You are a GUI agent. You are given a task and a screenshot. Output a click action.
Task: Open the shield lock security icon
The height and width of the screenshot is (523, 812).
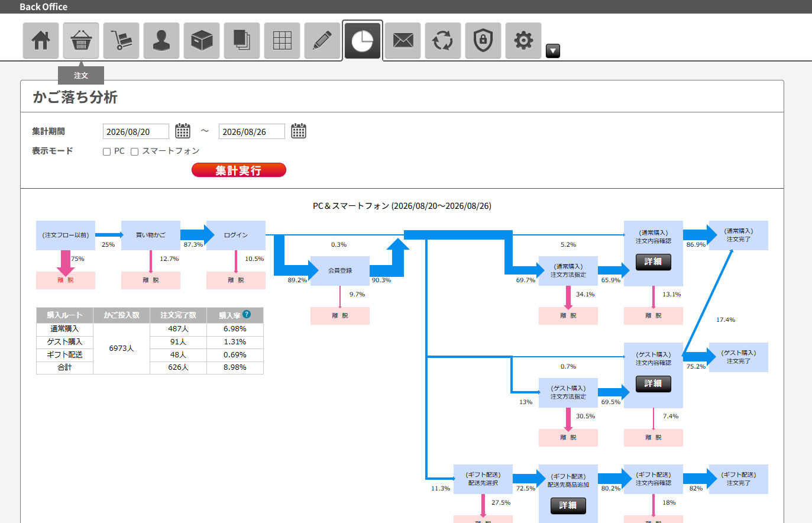pos(483,41)
